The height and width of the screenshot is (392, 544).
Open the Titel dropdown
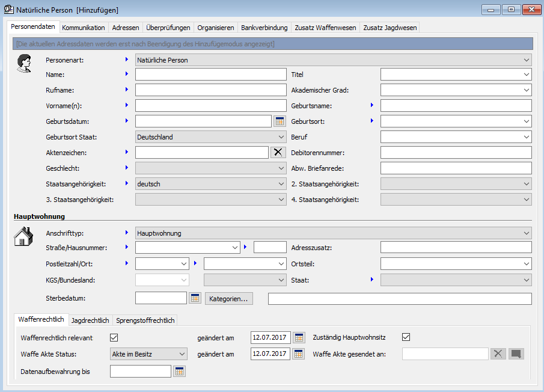coord(527,75)
